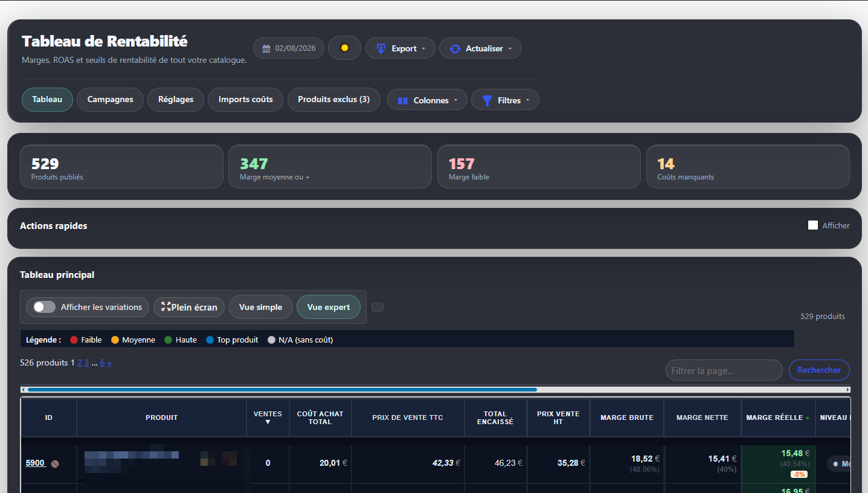Click the Colonnes columns icon
Screen dimensions: 868x493
coord(403,100)
